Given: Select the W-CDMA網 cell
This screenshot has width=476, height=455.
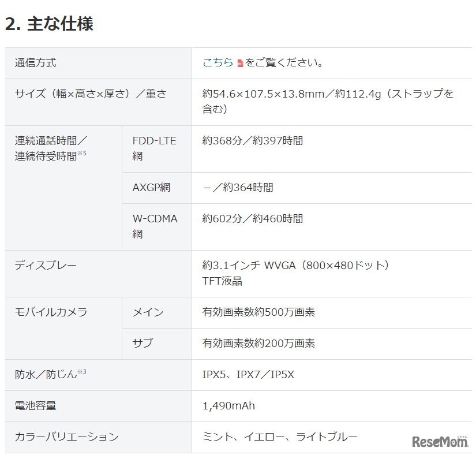Looking at the screenshot, I should (154, 226).
